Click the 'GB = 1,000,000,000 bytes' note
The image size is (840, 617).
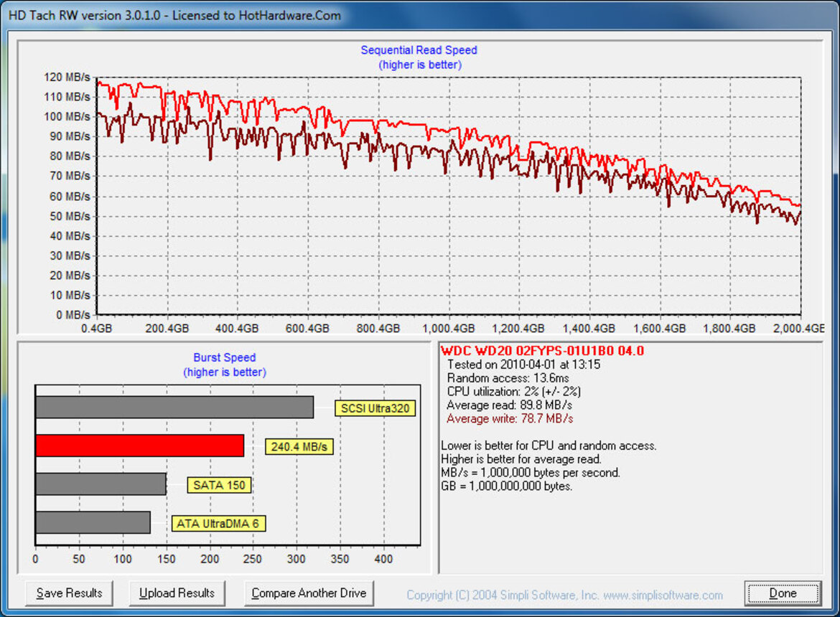click(507, 486)
